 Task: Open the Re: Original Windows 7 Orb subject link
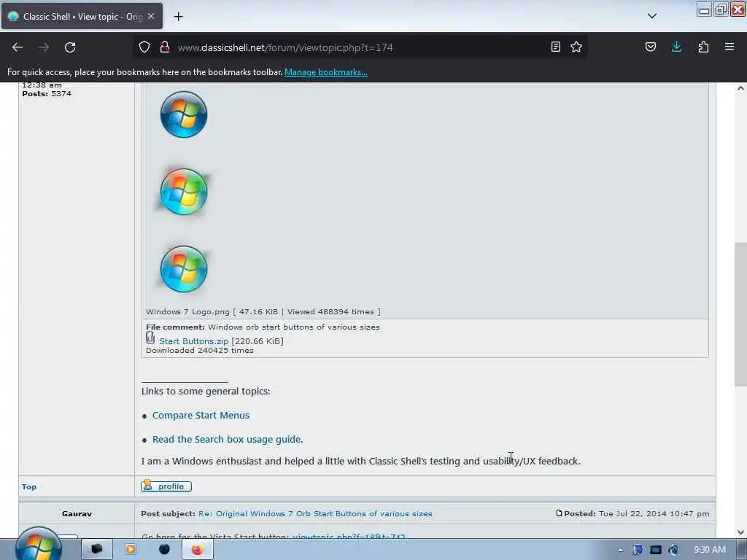pos(315,513)
